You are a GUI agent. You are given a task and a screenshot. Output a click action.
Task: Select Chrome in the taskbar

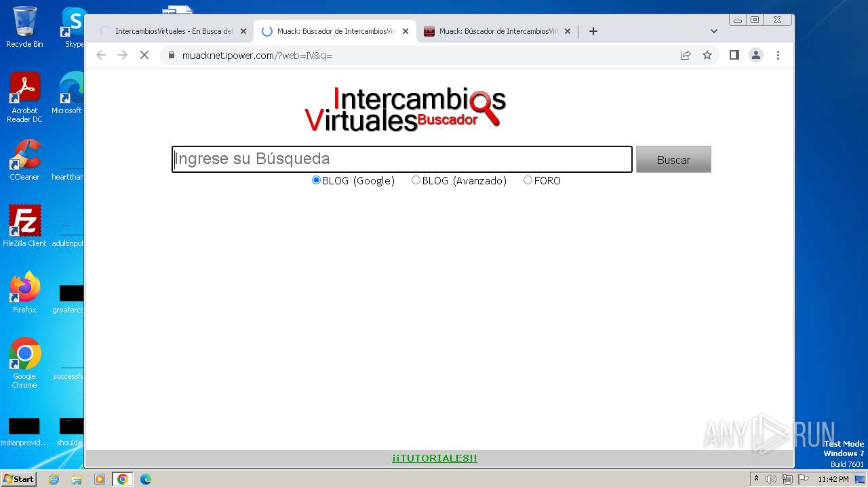123,479
